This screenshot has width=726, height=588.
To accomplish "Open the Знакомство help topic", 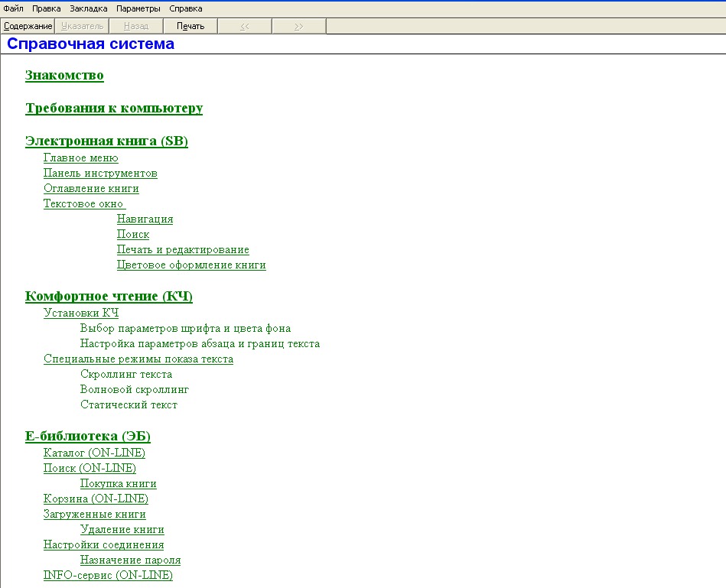I will click(64, 75).
